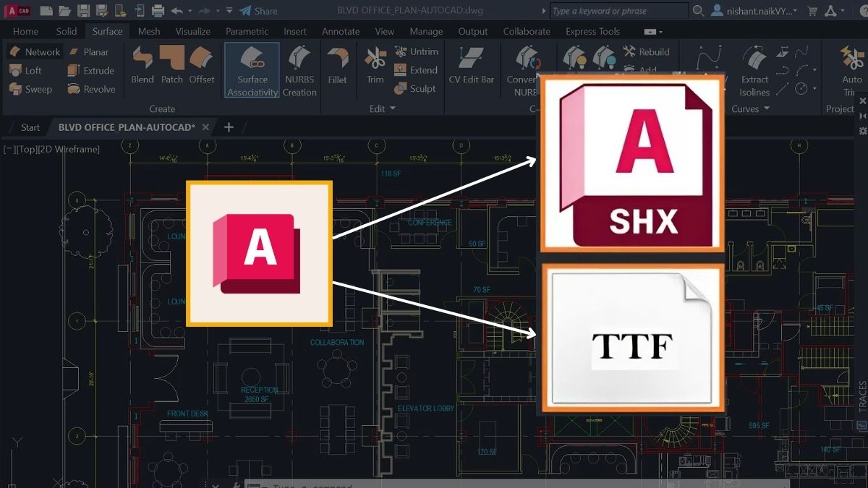Click the Open file folder icon

pos(65,11)
